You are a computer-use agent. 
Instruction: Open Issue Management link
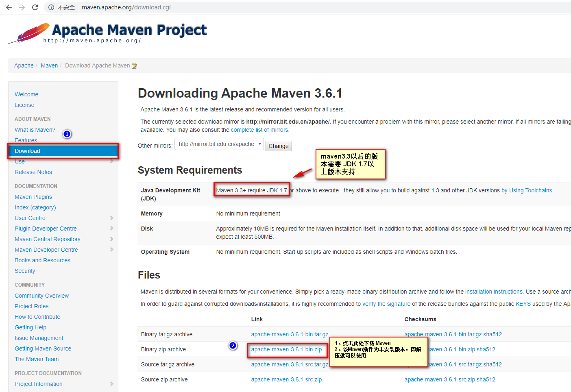tap(39, 338)
